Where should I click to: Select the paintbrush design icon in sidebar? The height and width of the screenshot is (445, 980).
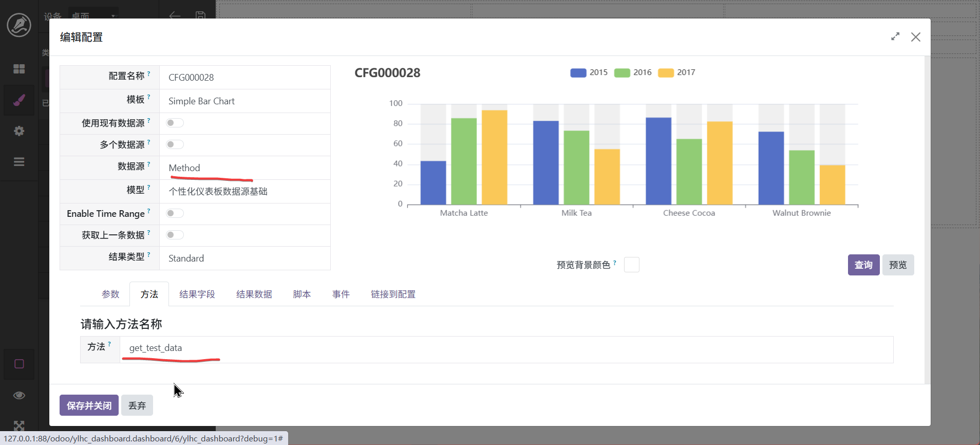click(19, 100)
